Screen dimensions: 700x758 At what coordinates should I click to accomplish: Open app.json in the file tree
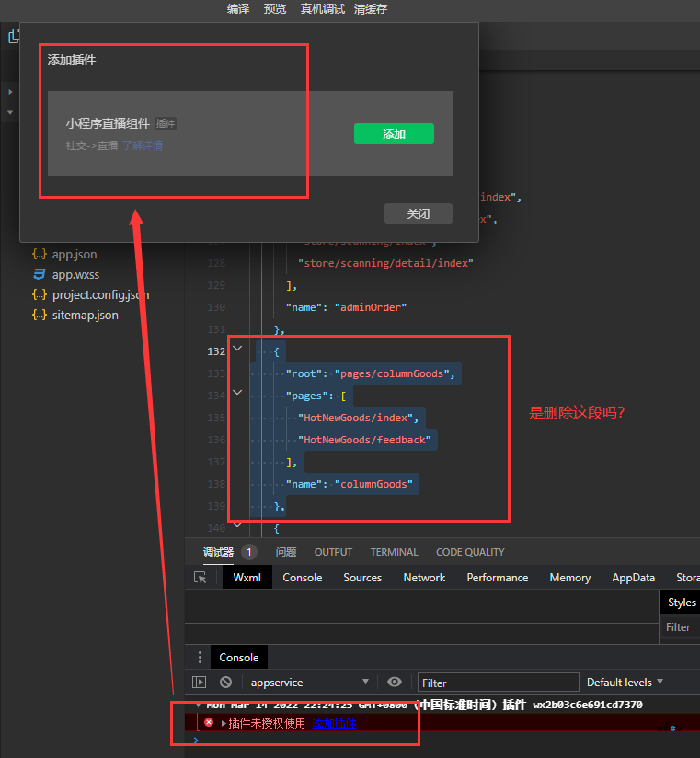pyautogui.click(x=75, y=254)
